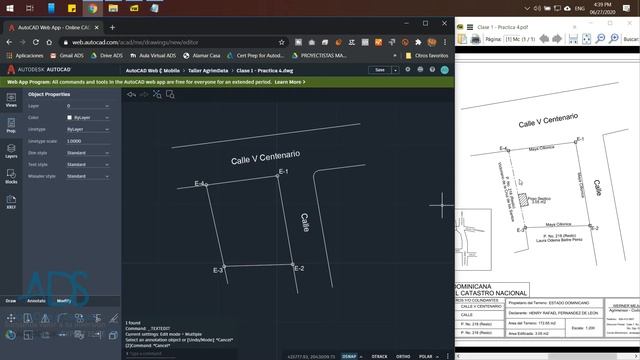Open the OSNAP options arrow

click(361, 357)
